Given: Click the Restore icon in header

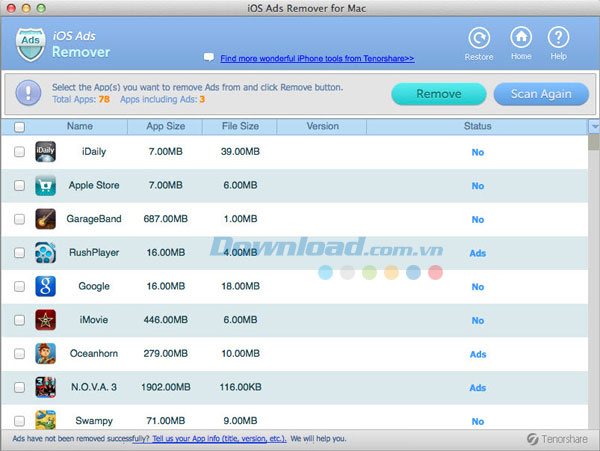Looking at the screenshot, I should (479, 38).
